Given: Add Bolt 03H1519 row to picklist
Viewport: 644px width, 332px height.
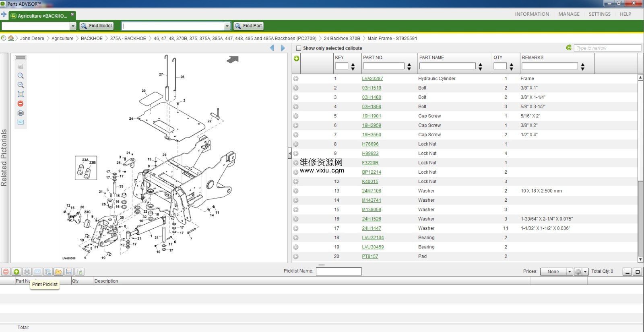Looking at the screenshot, I should tap(296, 88).
